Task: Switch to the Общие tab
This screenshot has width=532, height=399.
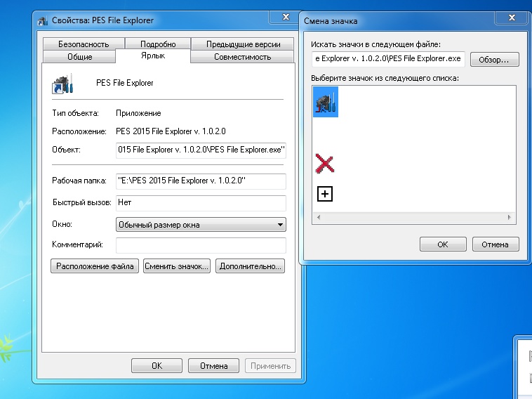Action: tap(79, 57)
